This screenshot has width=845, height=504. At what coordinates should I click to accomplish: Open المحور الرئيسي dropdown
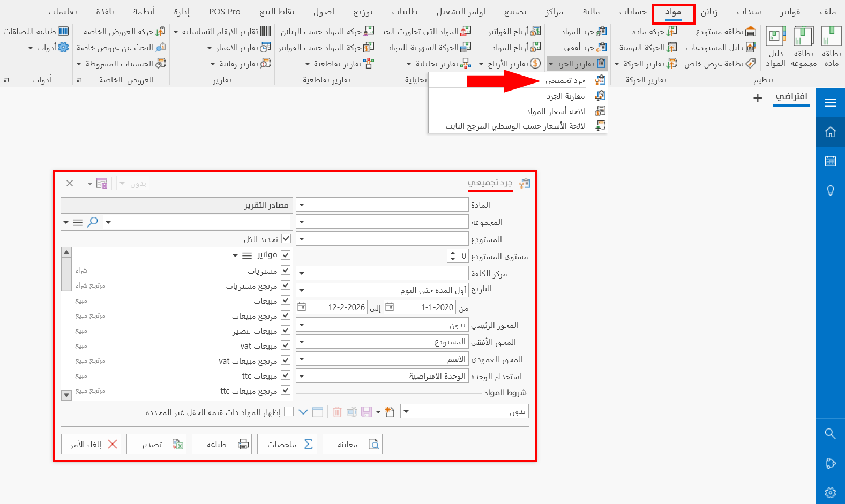(302, 325)
